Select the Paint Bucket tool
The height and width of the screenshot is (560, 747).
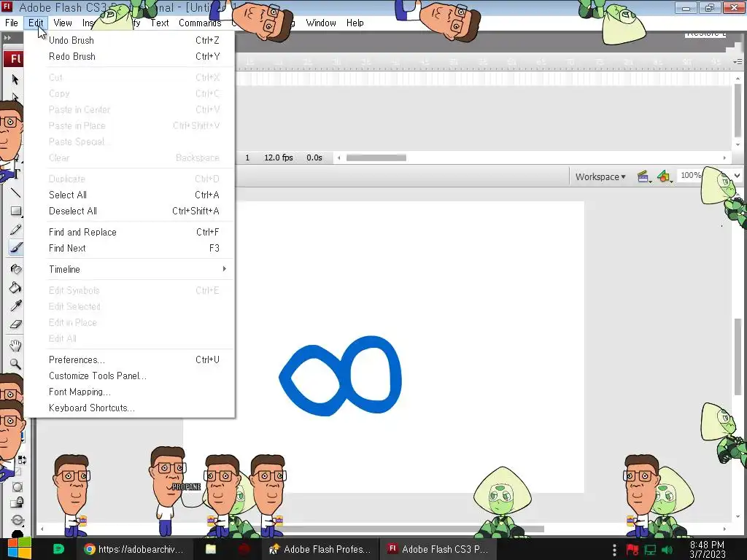tap(16, 287)
